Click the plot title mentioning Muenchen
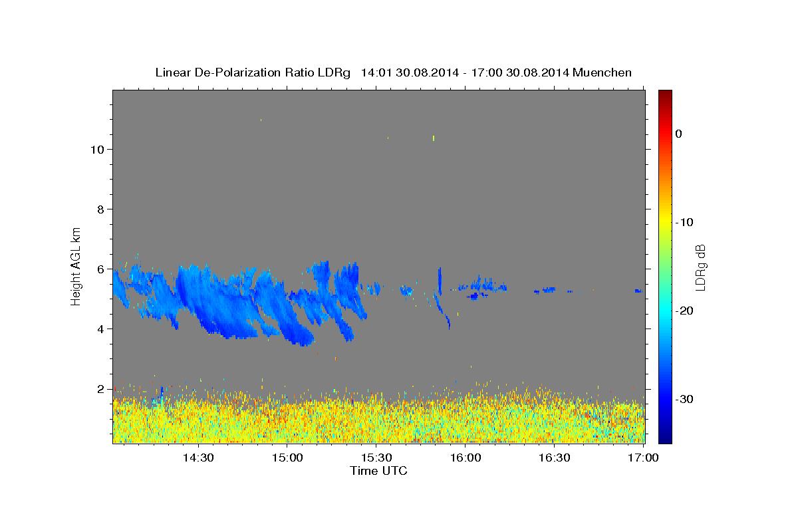Viewport: 798px width, 532px height. tap(393, 72)
